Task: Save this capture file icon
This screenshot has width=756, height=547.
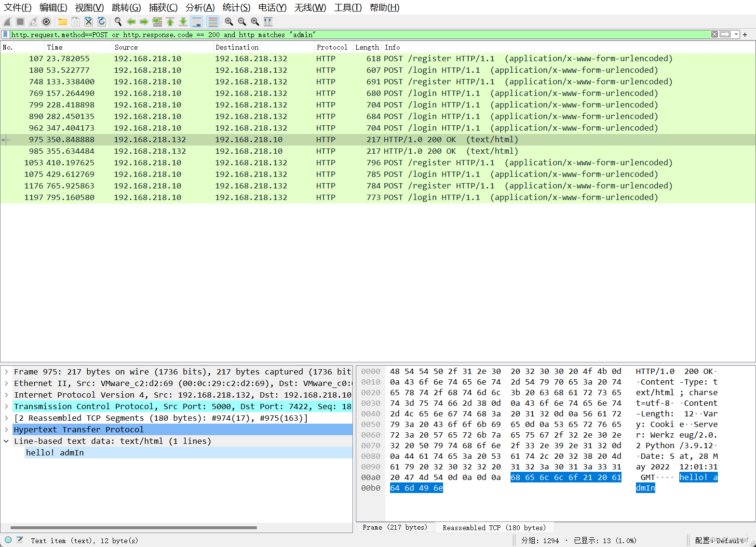Action: (x=76, y=22)
